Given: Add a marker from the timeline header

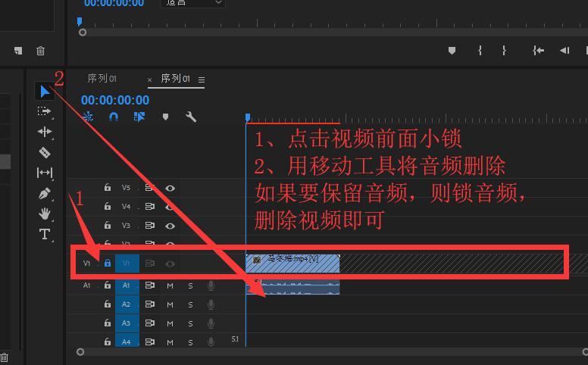Looking at the screenshot, I should [x=165, y=117].
